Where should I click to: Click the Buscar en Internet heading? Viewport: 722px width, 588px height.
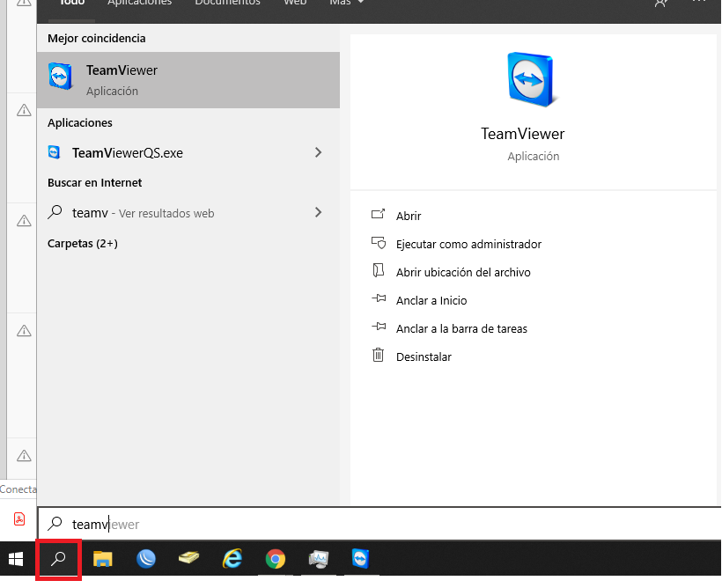click(x=95, y=182)
